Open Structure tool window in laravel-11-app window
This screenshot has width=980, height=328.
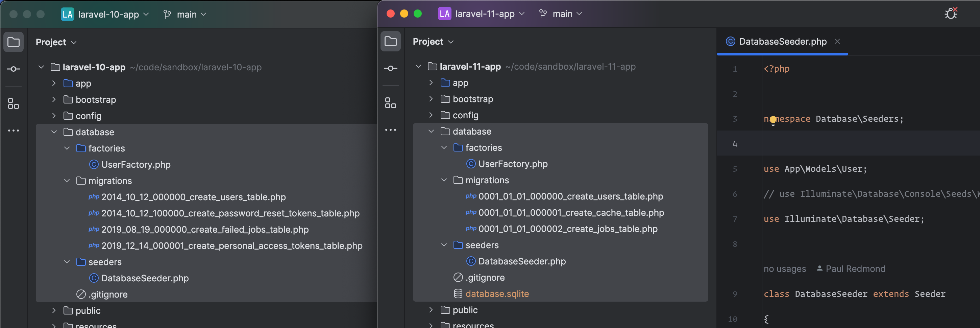(390, 103)
